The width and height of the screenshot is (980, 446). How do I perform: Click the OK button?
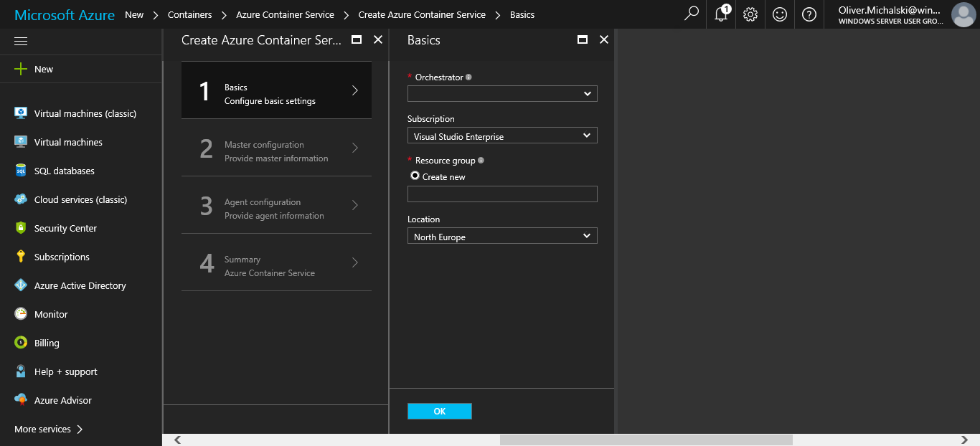click(x=440, y=411)
